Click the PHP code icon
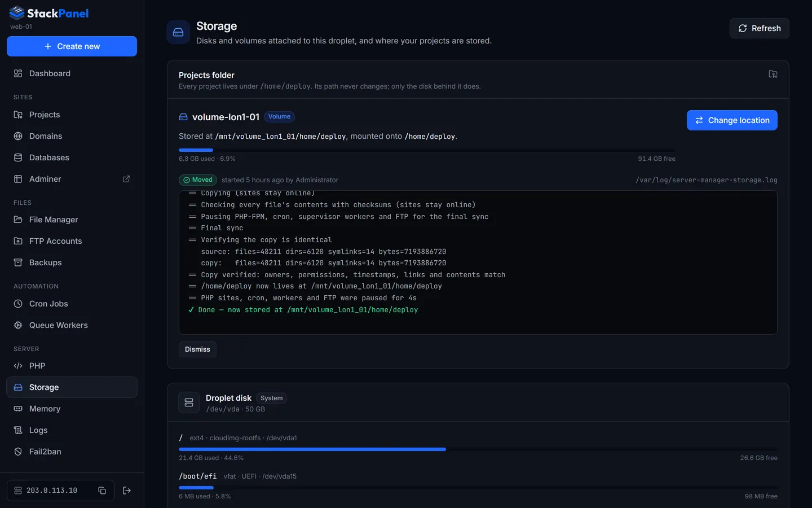This screenshot has height=508, width=812. point(18,366)
